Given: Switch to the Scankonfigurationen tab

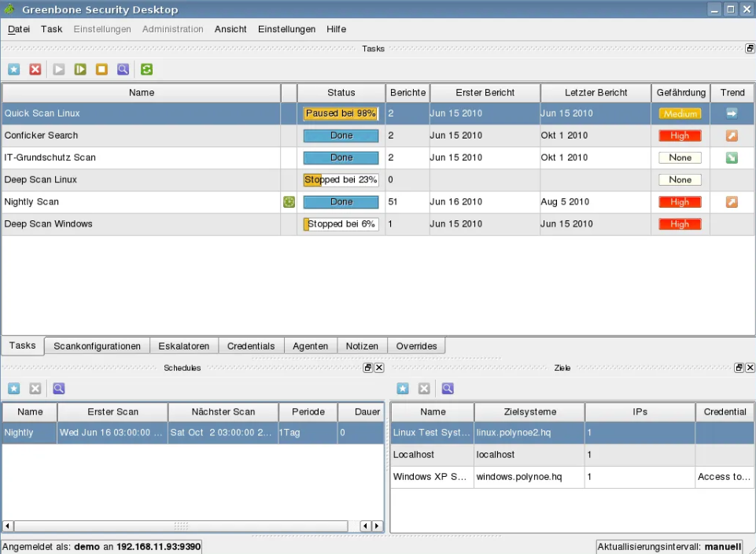Looking at the screenshot, I should [97, 346].
